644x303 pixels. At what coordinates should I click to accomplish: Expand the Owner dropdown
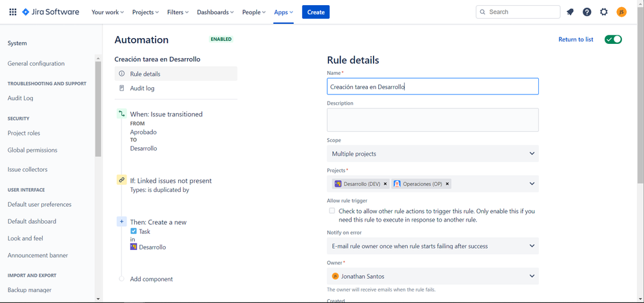432,277
